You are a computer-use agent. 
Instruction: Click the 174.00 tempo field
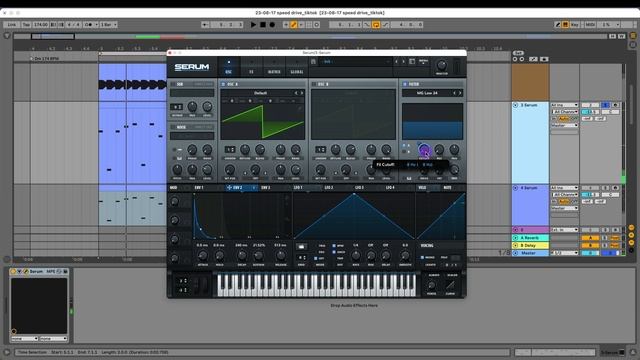point(41,24)
